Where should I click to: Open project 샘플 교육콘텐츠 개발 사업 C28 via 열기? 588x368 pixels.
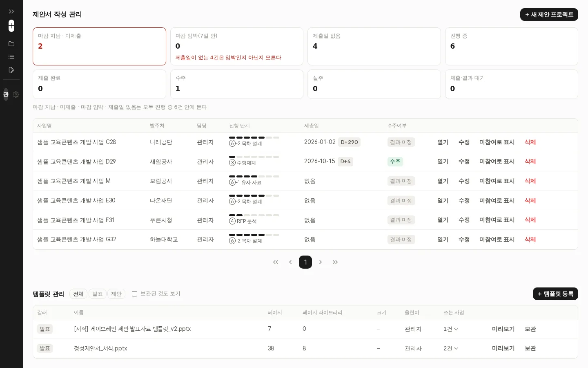(443, 142)
